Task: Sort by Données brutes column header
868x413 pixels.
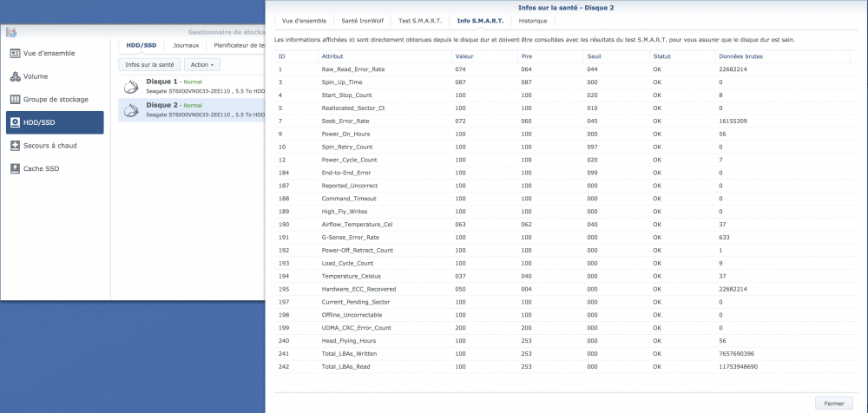Action: pyautogui.click(x=782, y=56)
